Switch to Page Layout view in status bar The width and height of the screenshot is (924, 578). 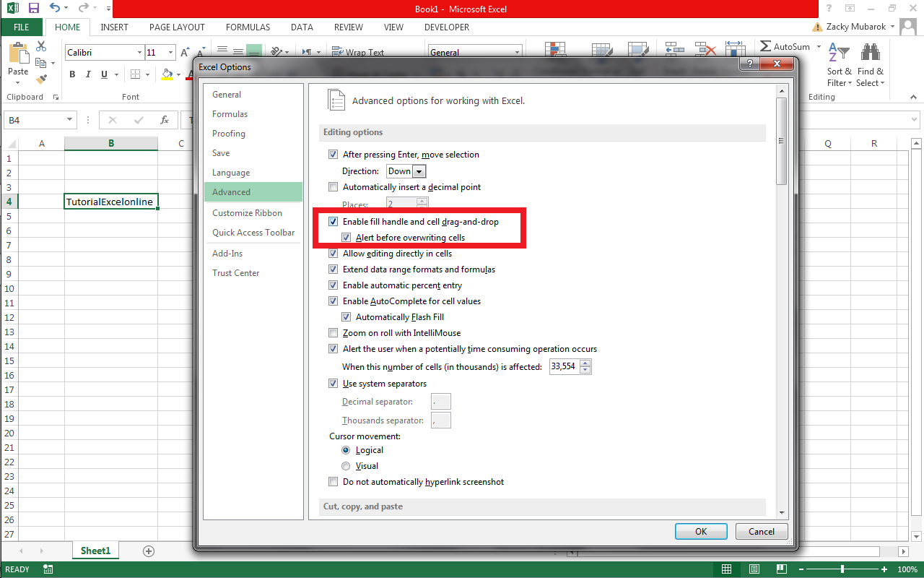(x=754, y=569)
